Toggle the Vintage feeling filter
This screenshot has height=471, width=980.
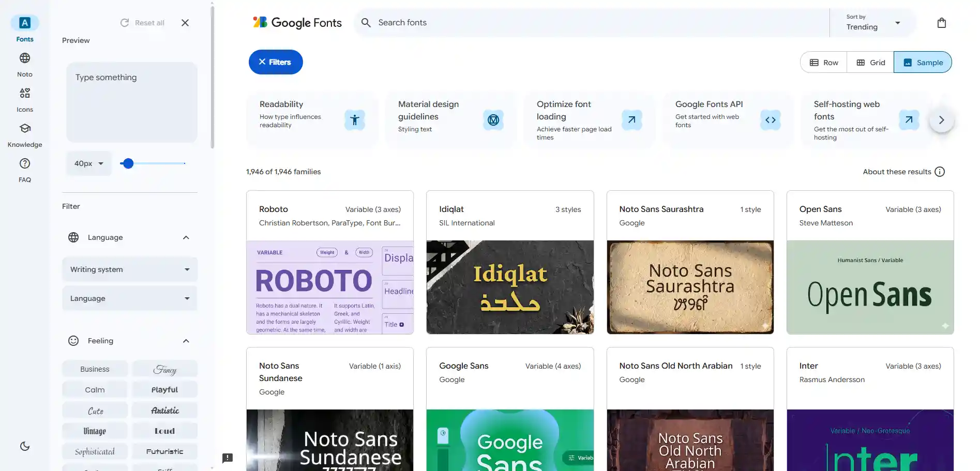tap(95, 431)
